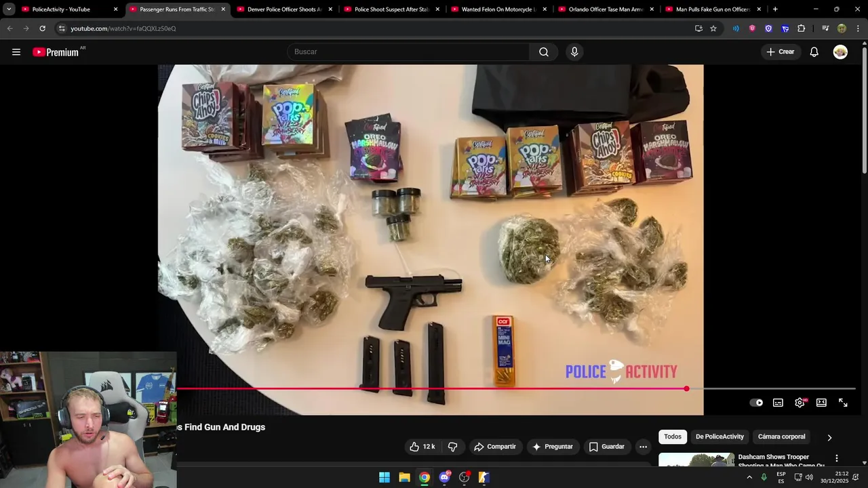Image resolution: width=868 pixels, height=488 pixels.
Task: Toggle the autoplay switch
Action: [756, 403]
